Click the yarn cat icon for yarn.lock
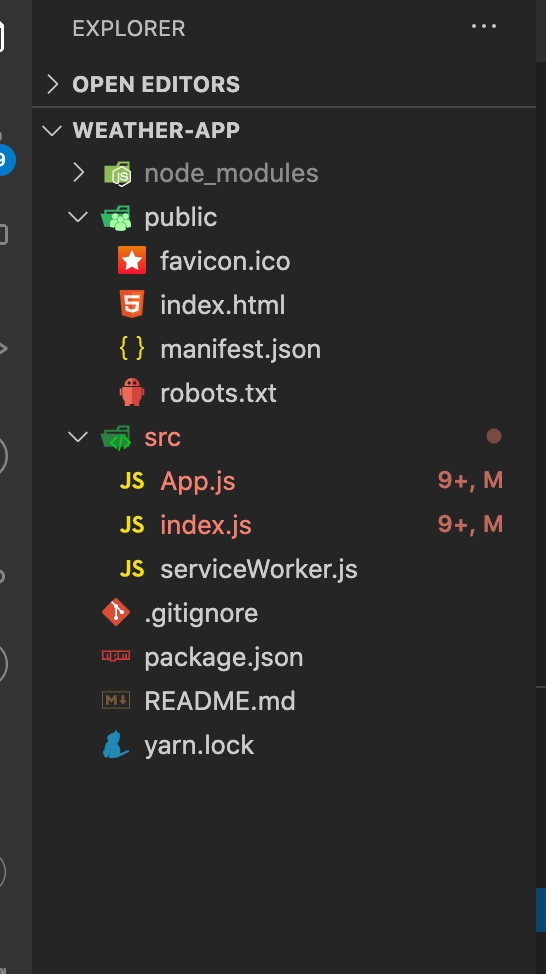The image size is (546, 974). [x=116, y=744]
